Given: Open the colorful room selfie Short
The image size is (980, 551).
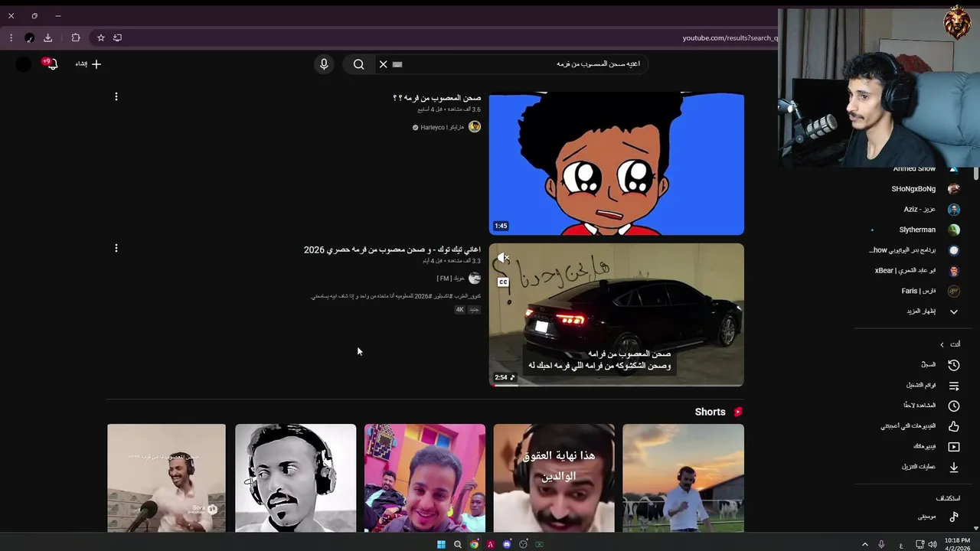Looking at the screenshot, I should (x=425, y=478).
